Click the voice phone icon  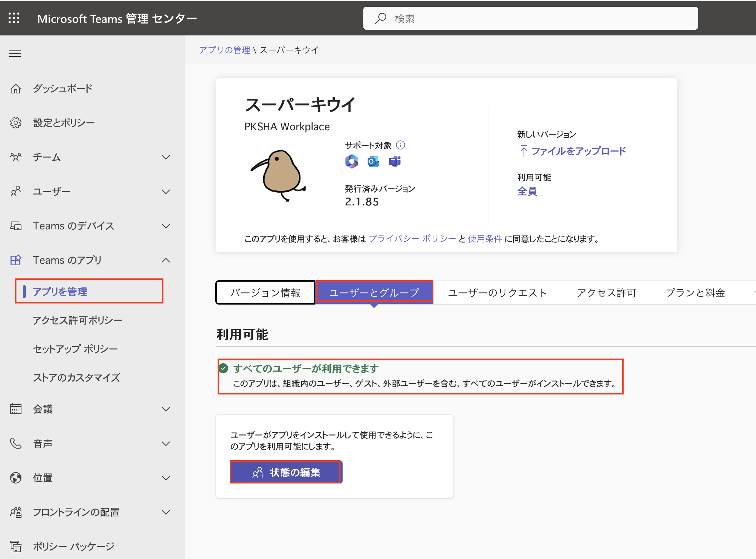pyautogui.click(x=15, y=443)
